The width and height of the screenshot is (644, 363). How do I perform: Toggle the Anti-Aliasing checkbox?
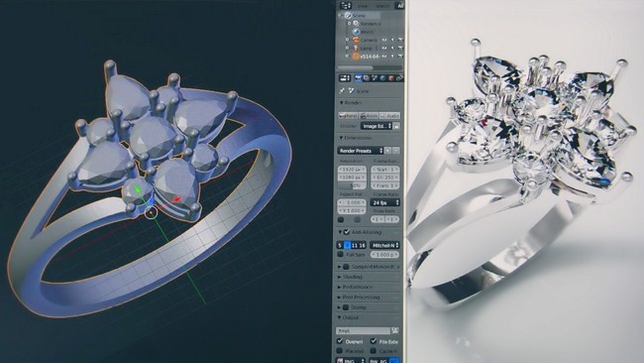point(347,232)
